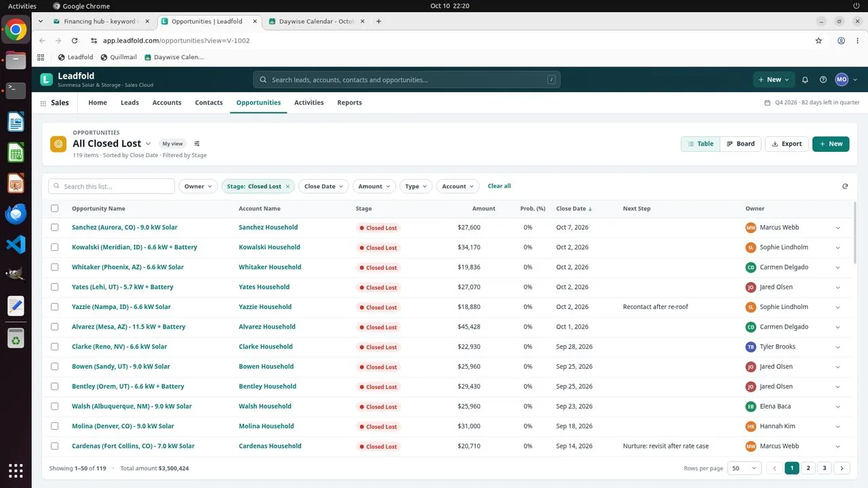
Task: Show Applications grid in the dock
Action: [x=16, y=470]
